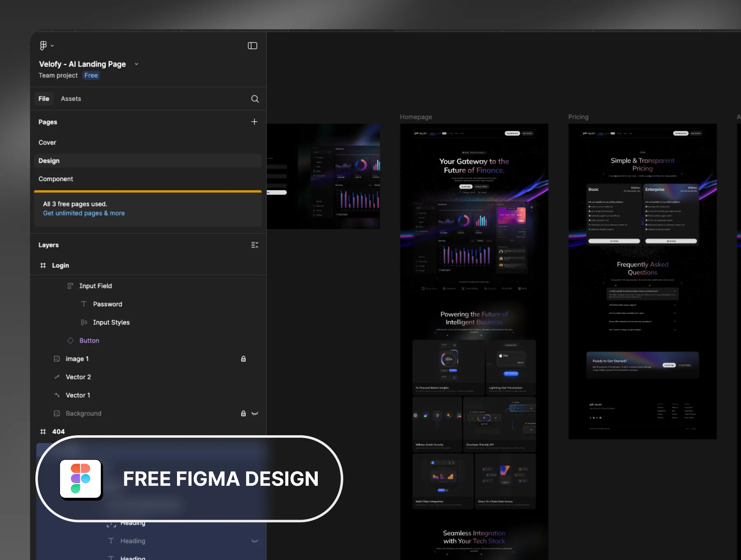Screen dimensions: 741x560
Task: Open the Figma main menu logo
Action: (43, 45)
